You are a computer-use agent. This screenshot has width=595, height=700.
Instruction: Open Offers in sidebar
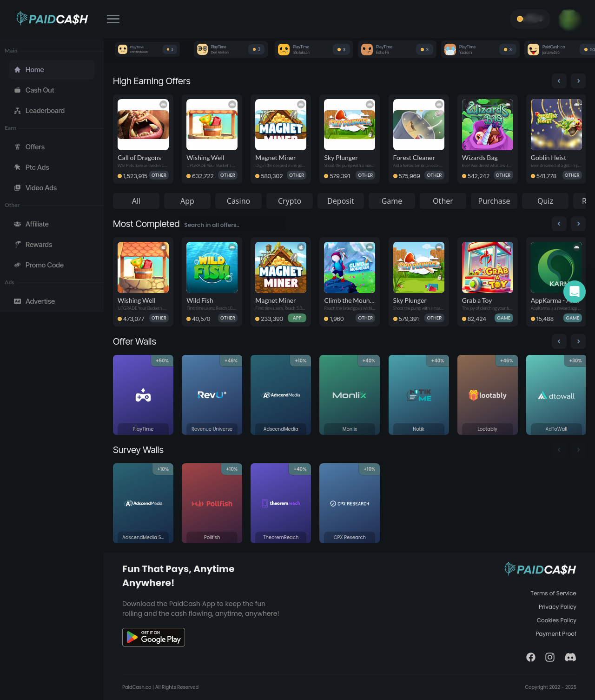[x=52, y=147]
